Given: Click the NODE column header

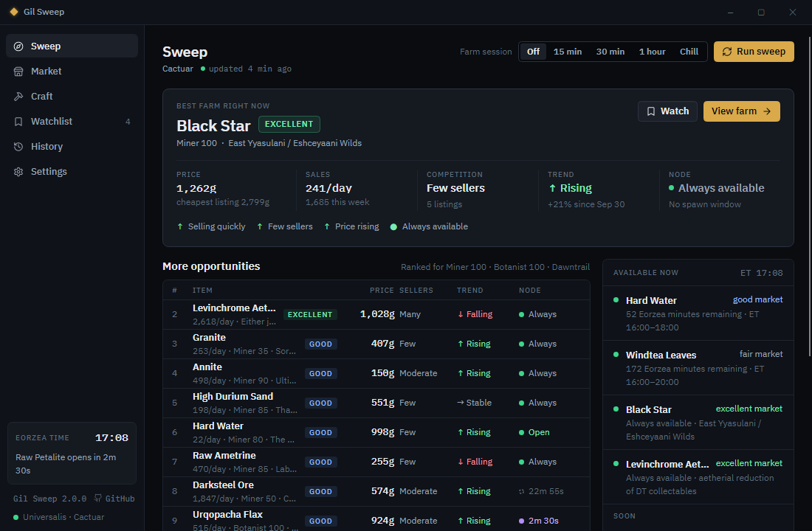Looking at the screenshot, I should click(x=530, y=291).
